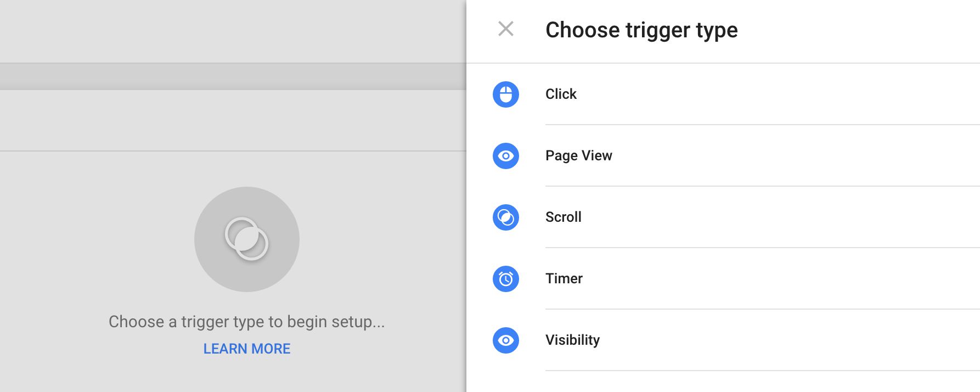This screenshot has width=980, height=392.
Task: Choose the Page View eye icon
Action: (505, 156)
